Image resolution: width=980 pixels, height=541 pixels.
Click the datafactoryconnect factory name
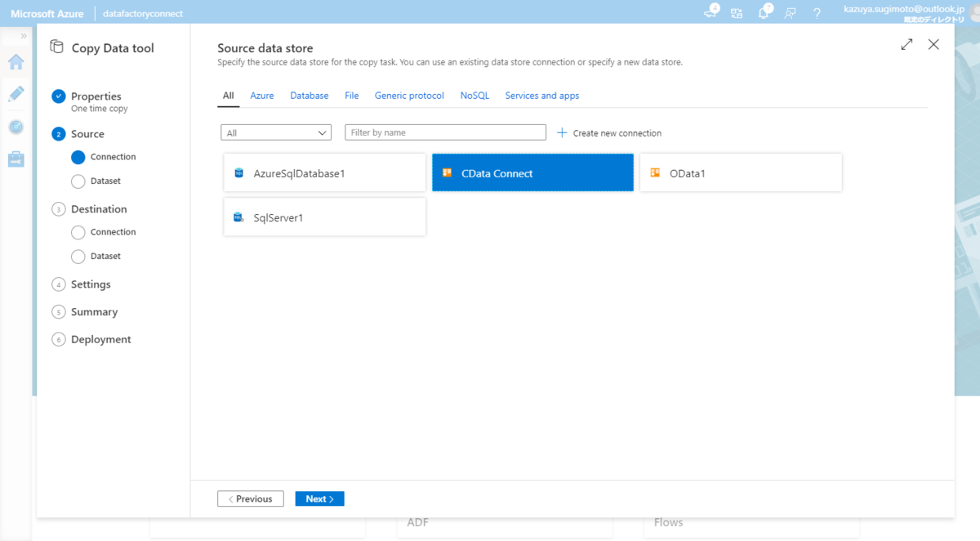[143, 14]
